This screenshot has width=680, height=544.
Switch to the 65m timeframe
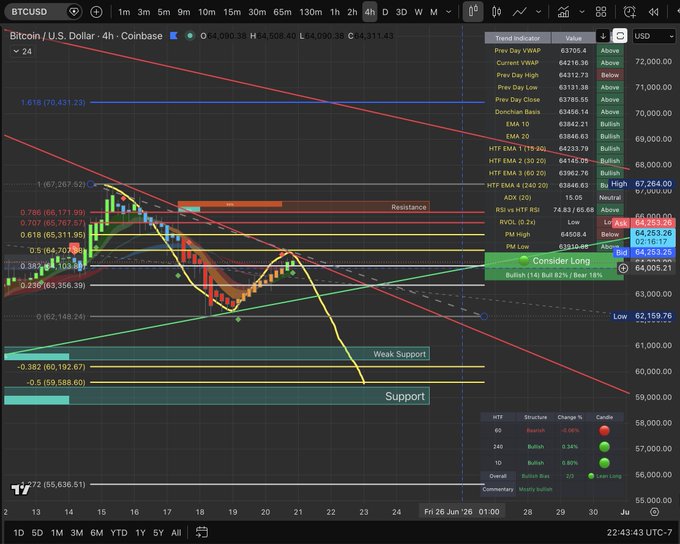click(282, 12)
